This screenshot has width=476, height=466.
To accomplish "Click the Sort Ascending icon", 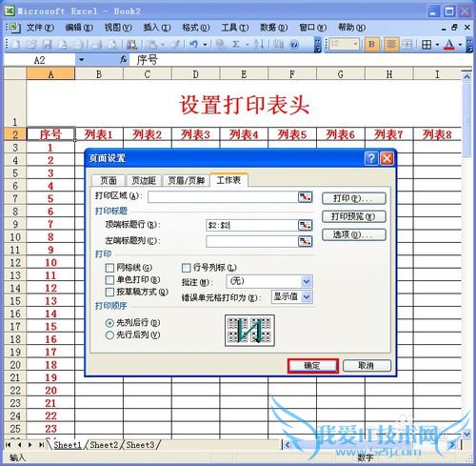I will tap(259, 45).
